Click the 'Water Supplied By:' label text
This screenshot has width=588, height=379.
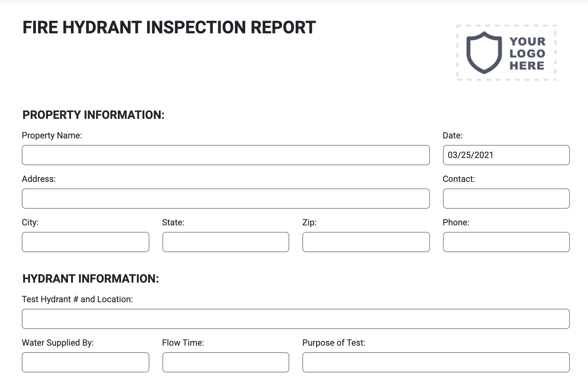point(58,343)
